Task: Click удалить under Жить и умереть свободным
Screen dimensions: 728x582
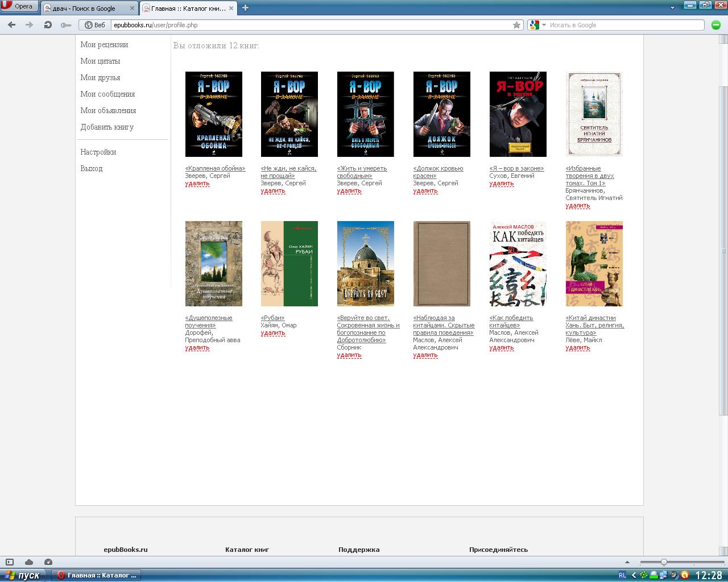Action: coord(349,191)
